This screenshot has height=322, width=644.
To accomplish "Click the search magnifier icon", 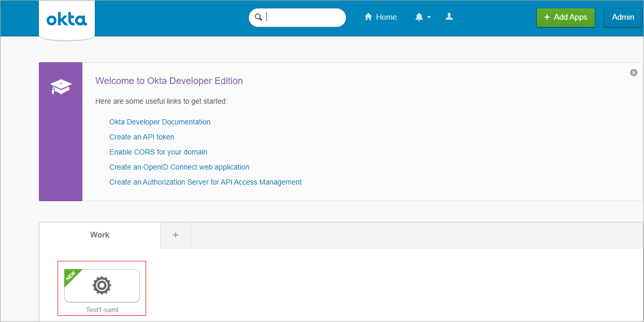I will tap(259, 17).
